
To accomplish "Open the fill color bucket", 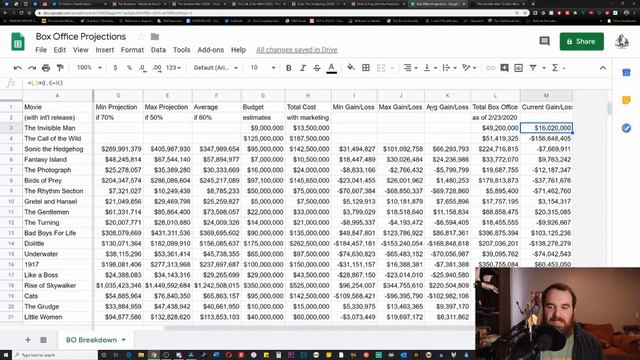I will click(351, 68).
